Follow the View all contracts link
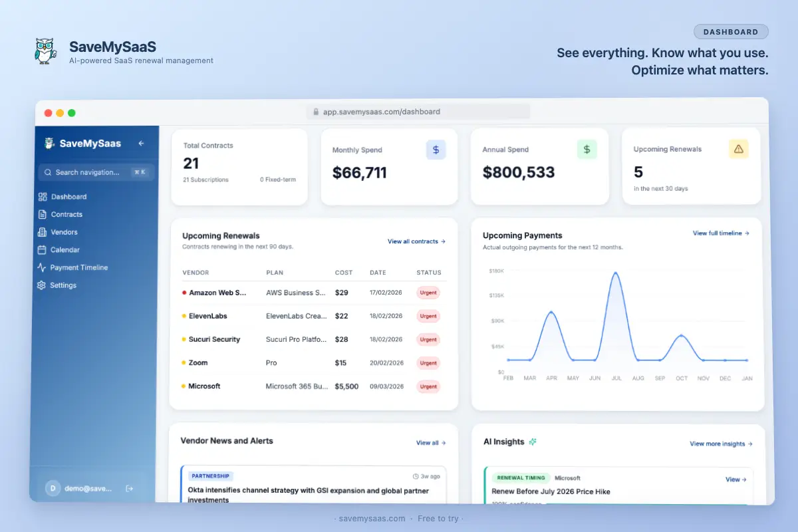 coord(416,241)
